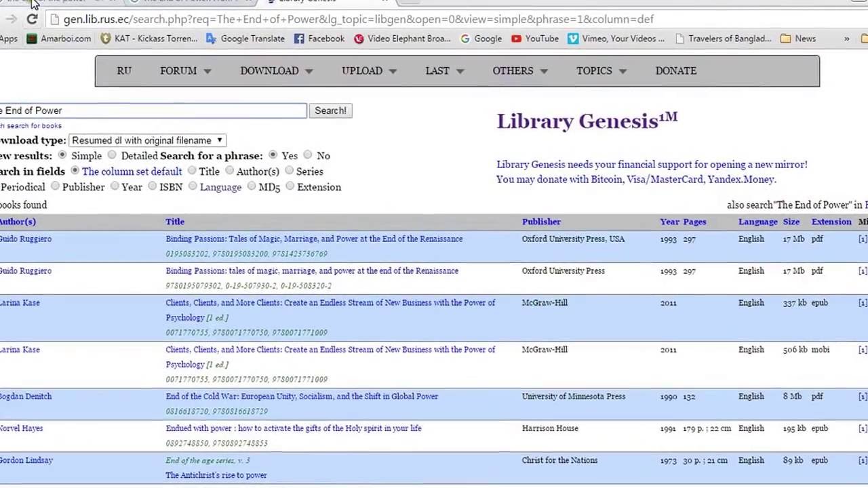Open the Google bookmark
The image size is (868, 488).
coord(481,39)
